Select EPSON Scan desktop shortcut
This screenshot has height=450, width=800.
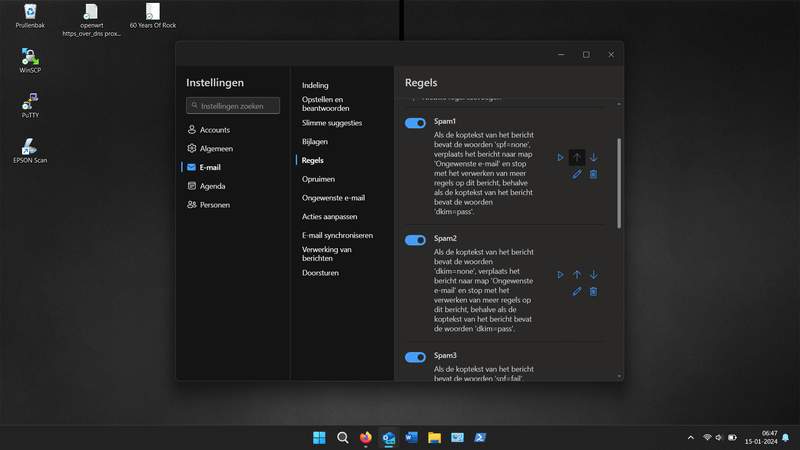point(30,151)
